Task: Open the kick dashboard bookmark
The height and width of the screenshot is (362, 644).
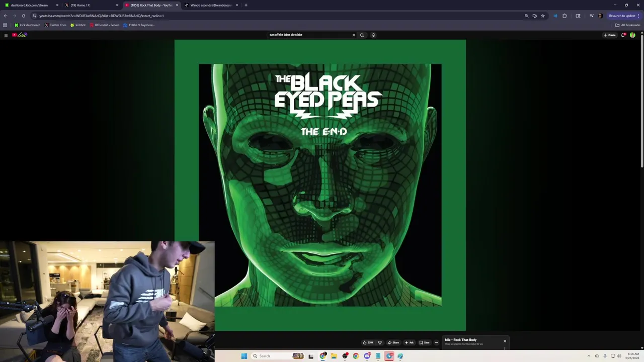Action: click(28, 25)
